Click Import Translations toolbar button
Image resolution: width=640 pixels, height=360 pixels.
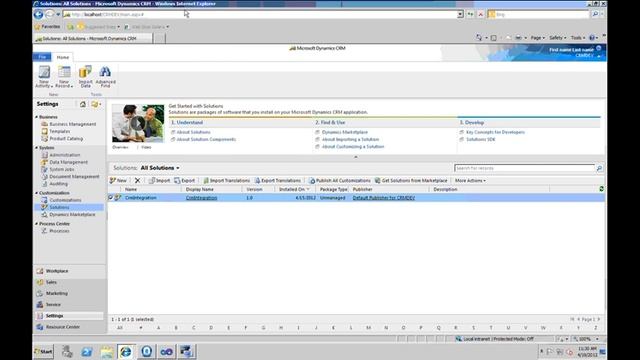point(227,180)
